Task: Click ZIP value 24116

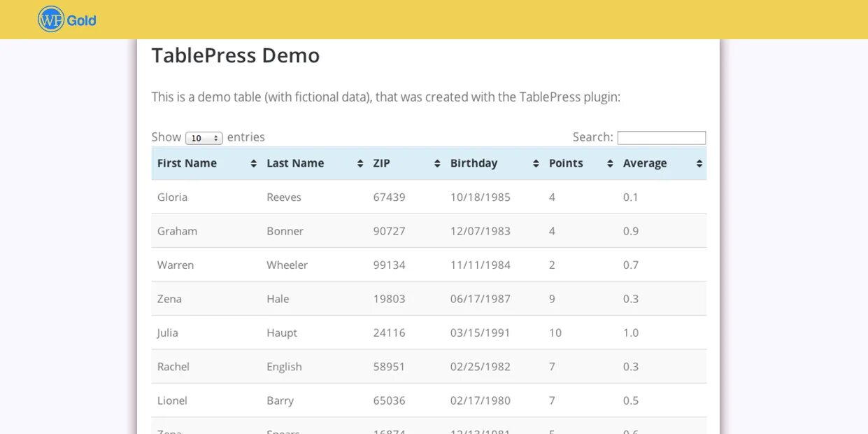Action: [389, 333]
